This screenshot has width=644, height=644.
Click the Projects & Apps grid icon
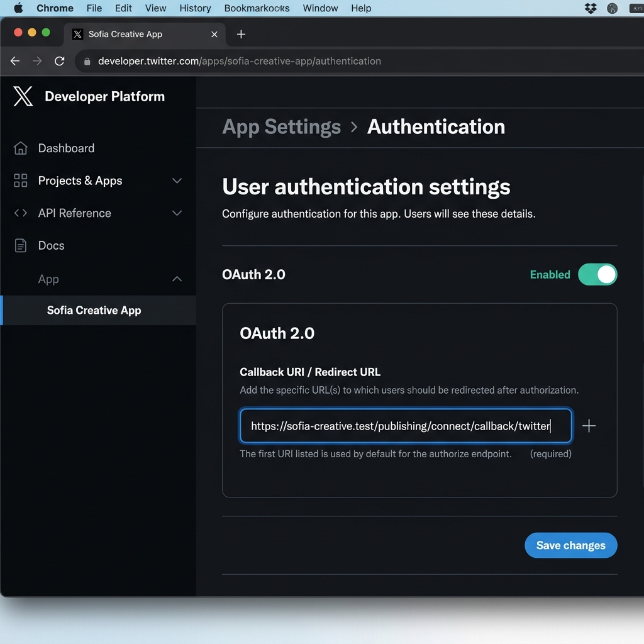[x=21, y=180]
